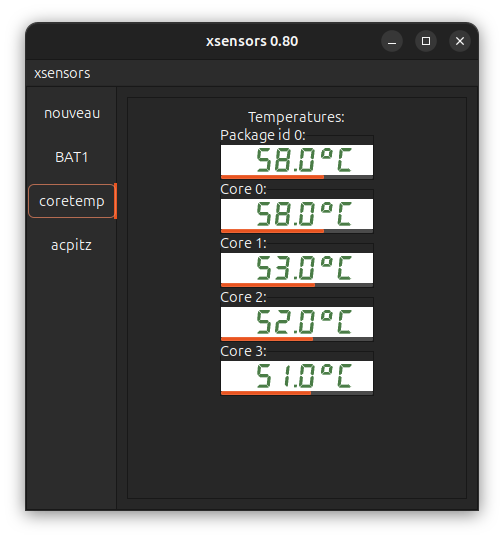
Task: Click the Core 1 temperature display
Action: tap(297, 268)
